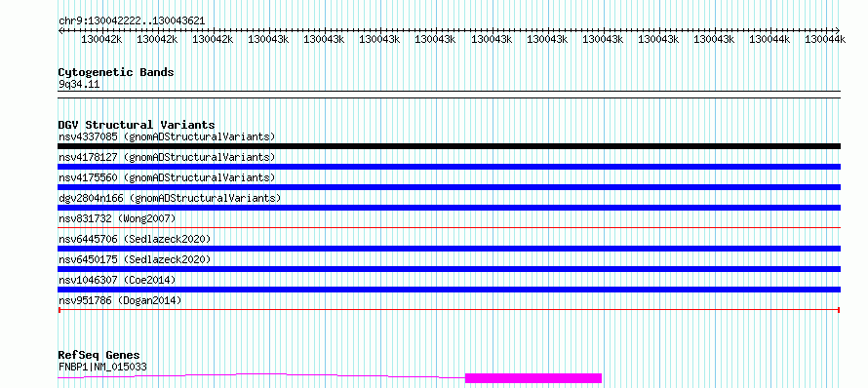Image resolution: width=868 pixels, height=388 pixels.
Task: Click the nsv6450175 (Sedlazeck2020) label
Action: (135, 259)
